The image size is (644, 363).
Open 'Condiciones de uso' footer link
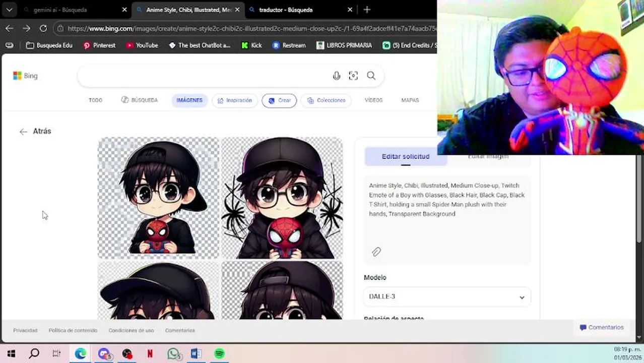tap(131, 330)
